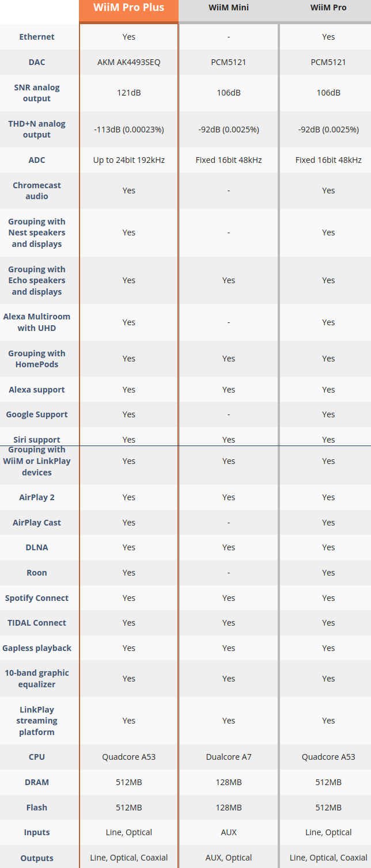
Task: Select the WiiM Mini column header
Action: click(x=229, y=8)
